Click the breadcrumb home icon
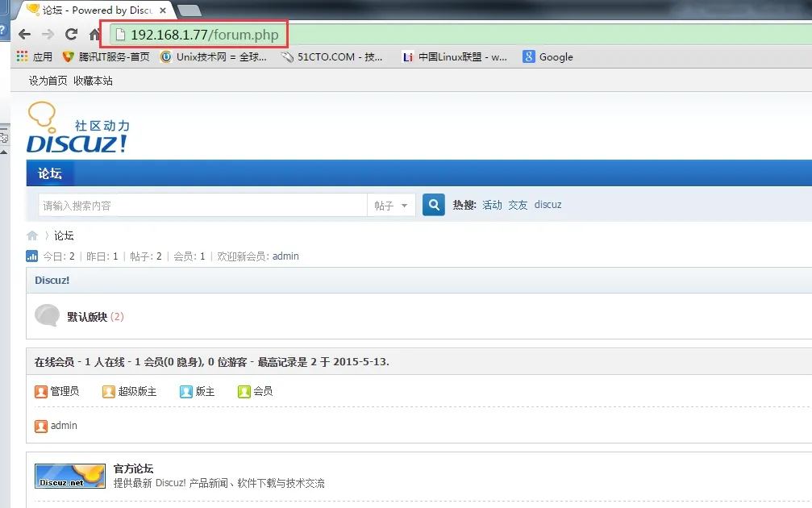This screenshot has height=508, width=812. pyautogui.click(x=32, y=235)
